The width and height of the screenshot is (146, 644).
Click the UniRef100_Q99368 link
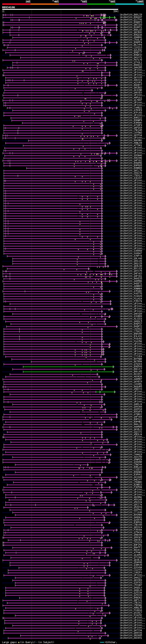(131, 407)
